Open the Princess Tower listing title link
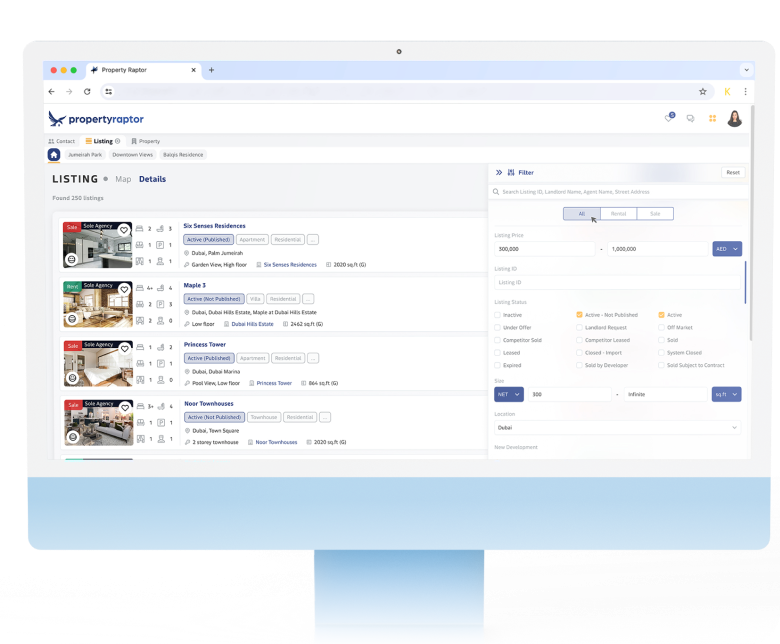The height and width of the screenshot is (644, 780). pos(207,344)
